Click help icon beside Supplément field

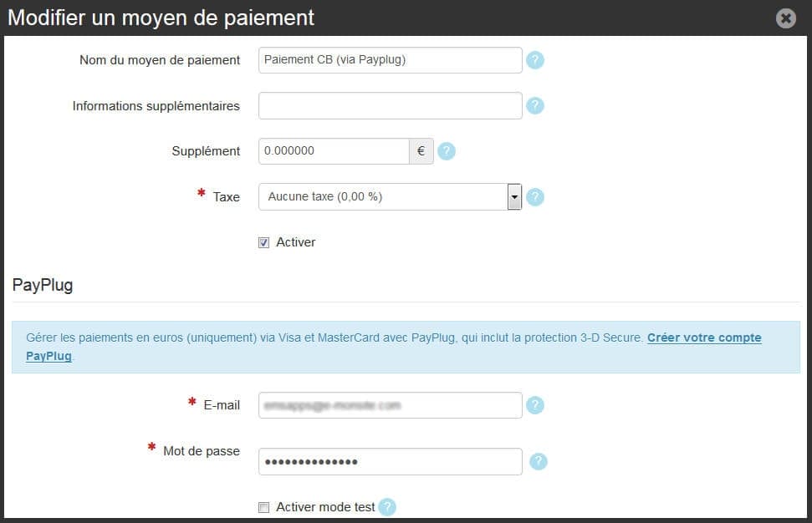click(x=447, y=151)
